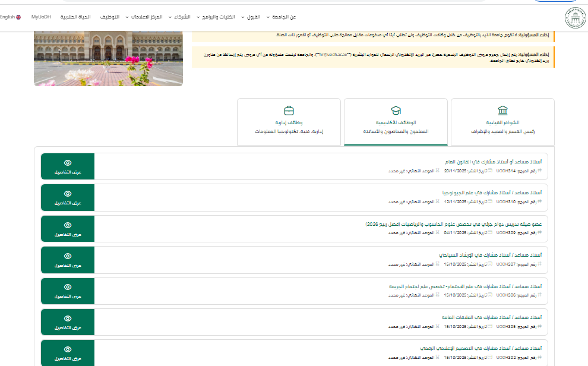Screen dimensions: 588x366
Task: Click the university logo icon
Action: coord(574,18)
